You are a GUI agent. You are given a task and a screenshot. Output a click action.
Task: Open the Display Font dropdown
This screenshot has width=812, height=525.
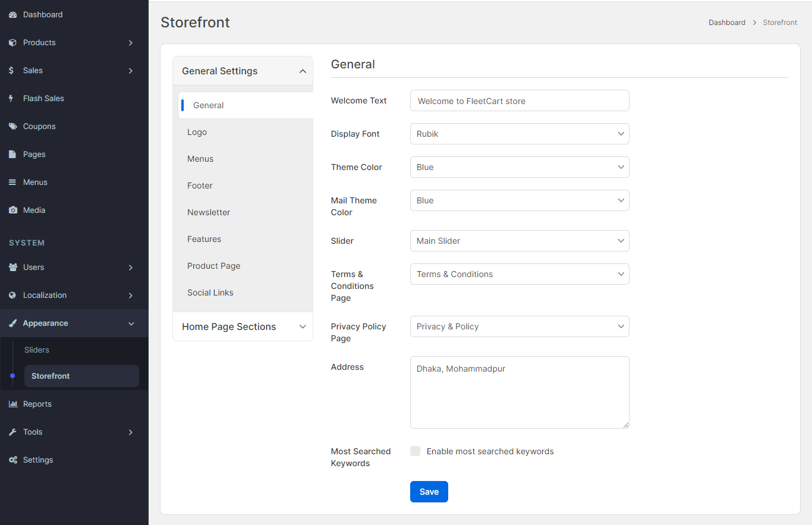[x=519, y=134]
